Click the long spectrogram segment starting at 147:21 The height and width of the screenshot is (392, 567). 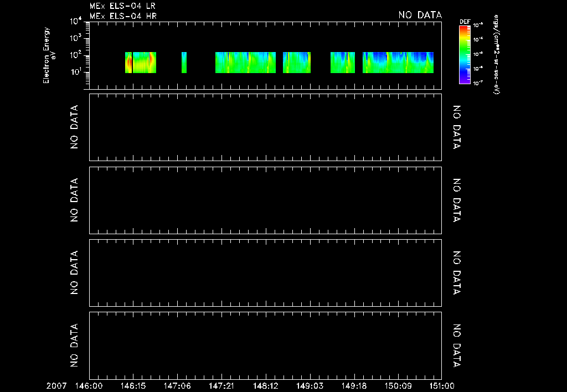click(x=245, y=63)
